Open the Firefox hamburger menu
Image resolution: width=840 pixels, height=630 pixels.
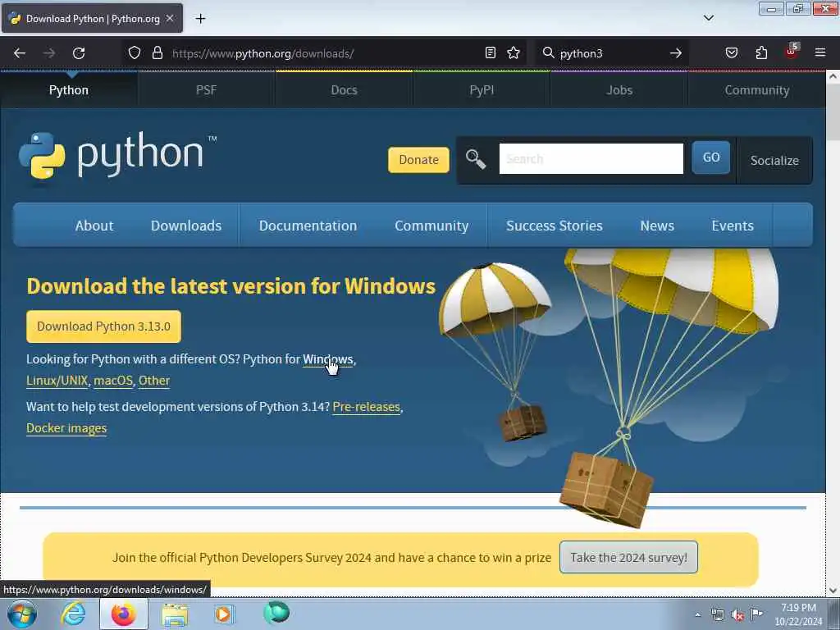(x=820, y=52)
